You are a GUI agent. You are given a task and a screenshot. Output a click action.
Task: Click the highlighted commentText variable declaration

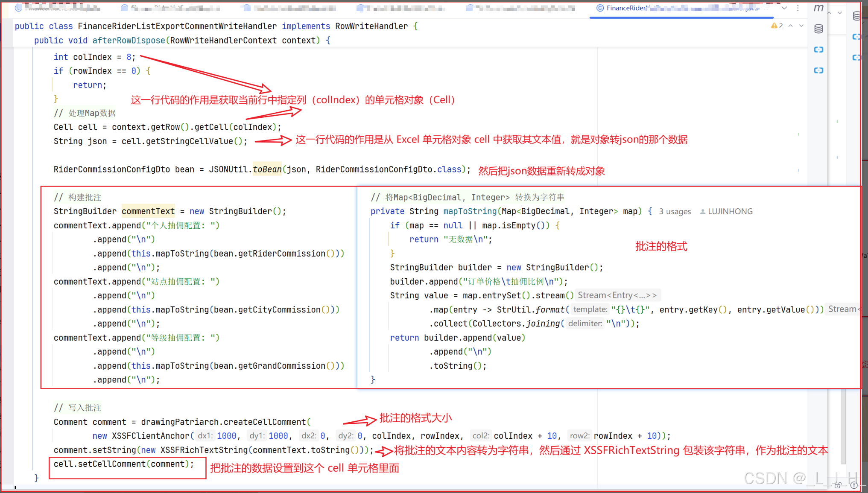[x=148, y=211]
